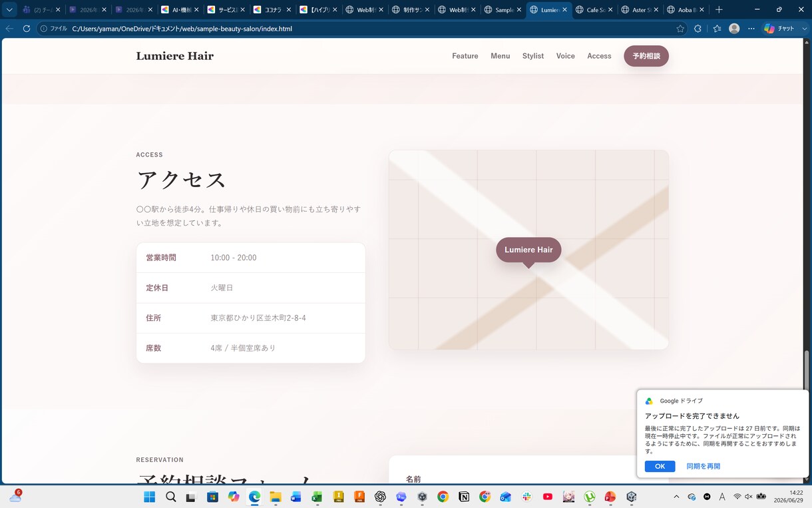The image size is (812, 508).
Task: Open YouTube app from taskbar
Action: (548, 497)
